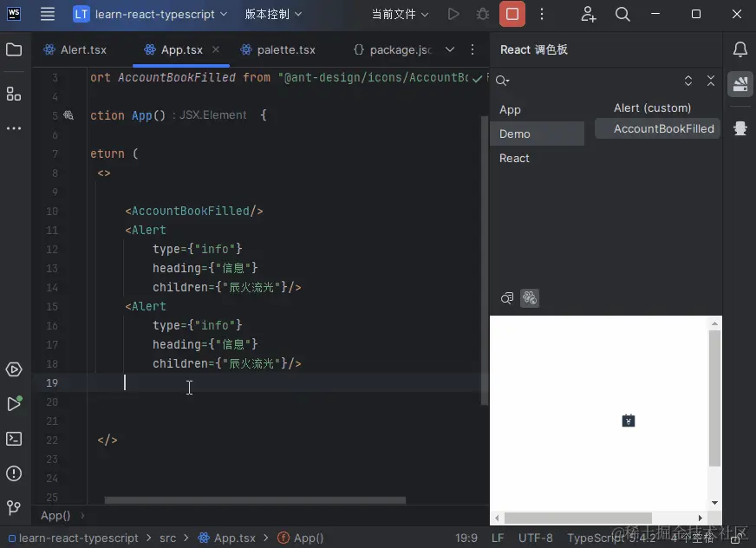Open Search Everywhere magnifier
Viewport: 756px width, 548px height.
[622, 14]
